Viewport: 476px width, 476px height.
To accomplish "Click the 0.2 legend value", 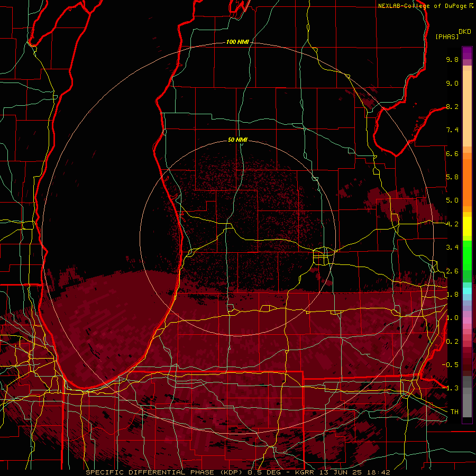I will 452,342.
